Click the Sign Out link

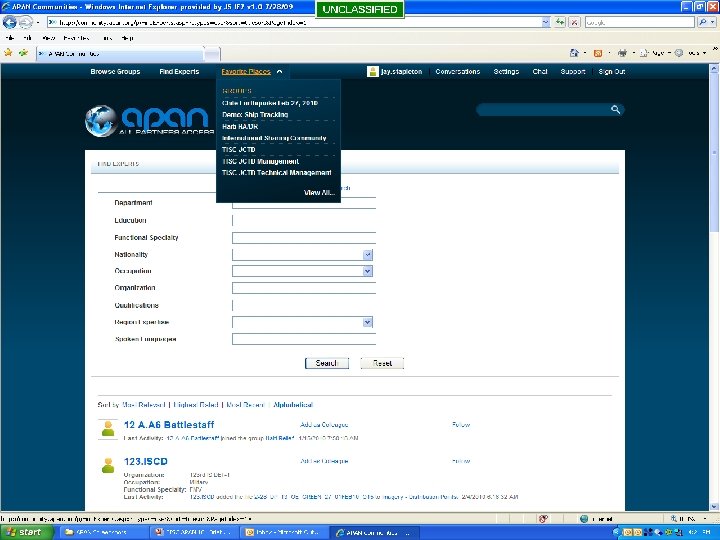612,72
